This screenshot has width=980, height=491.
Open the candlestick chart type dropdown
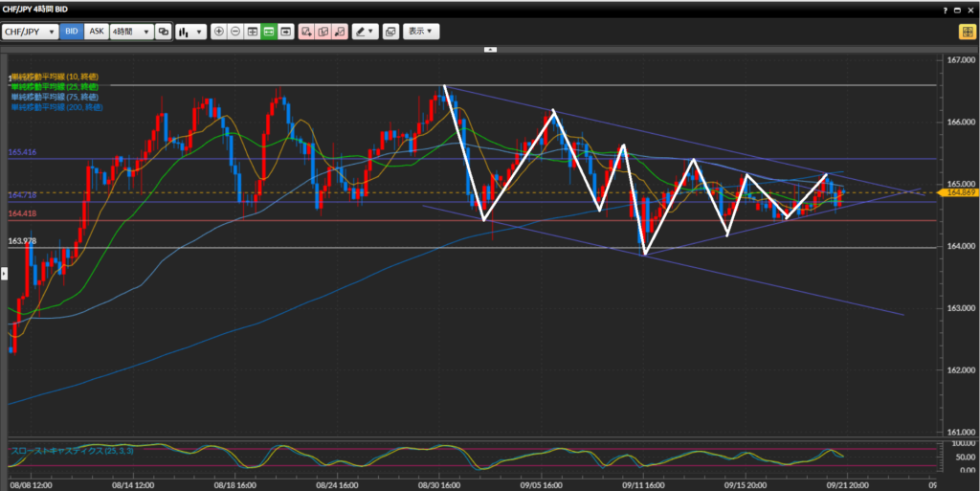(x=190, y=32)
